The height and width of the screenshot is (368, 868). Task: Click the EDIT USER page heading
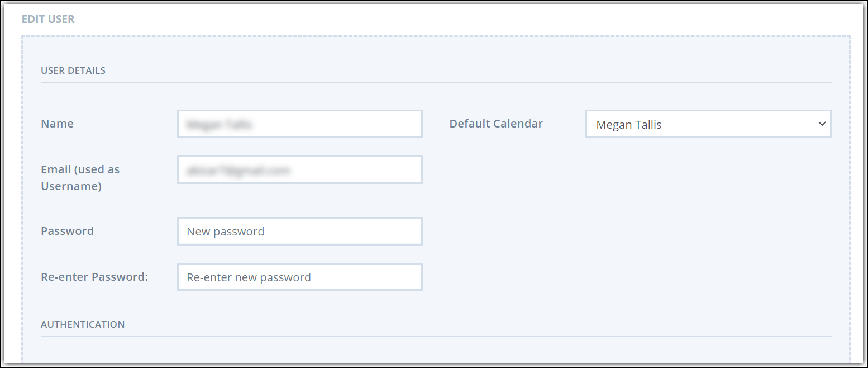[48, 19]
